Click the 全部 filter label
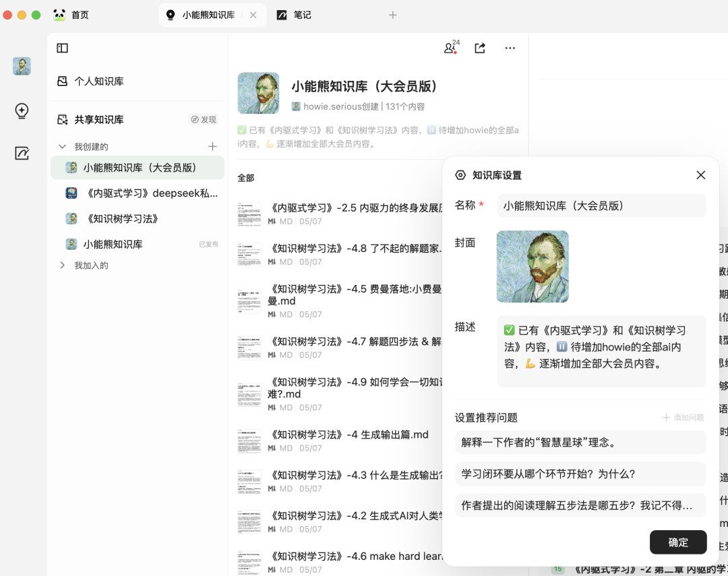Viewport: 728px width, 576px height. coord(245,178)
